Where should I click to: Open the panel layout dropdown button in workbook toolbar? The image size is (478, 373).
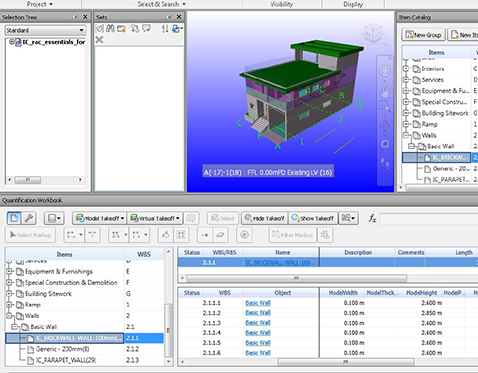(54, 218)
